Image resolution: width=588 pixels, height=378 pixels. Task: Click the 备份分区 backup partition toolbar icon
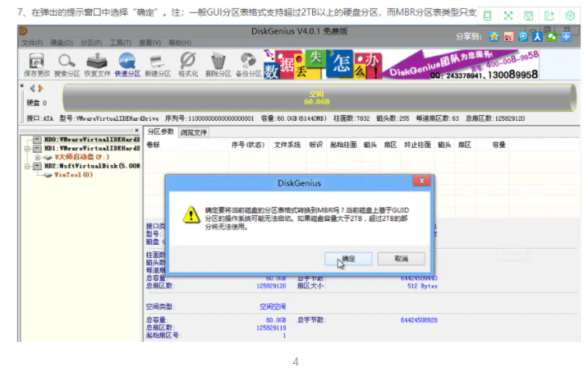(x=248, y=65)
